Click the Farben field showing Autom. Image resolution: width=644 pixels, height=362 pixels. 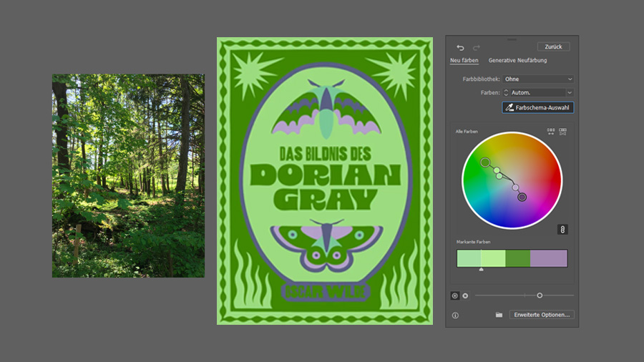tap(537, 93)
